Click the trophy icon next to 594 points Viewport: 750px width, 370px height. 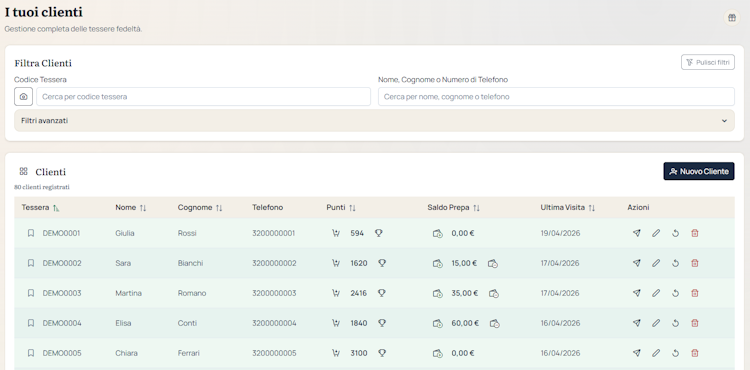378,233
